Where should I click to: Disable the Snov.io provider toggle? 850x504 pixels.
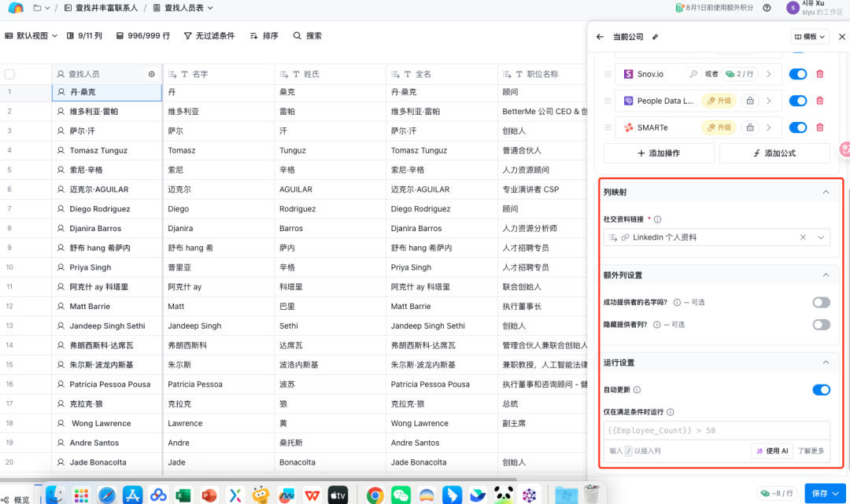click(x=797, y=74)
